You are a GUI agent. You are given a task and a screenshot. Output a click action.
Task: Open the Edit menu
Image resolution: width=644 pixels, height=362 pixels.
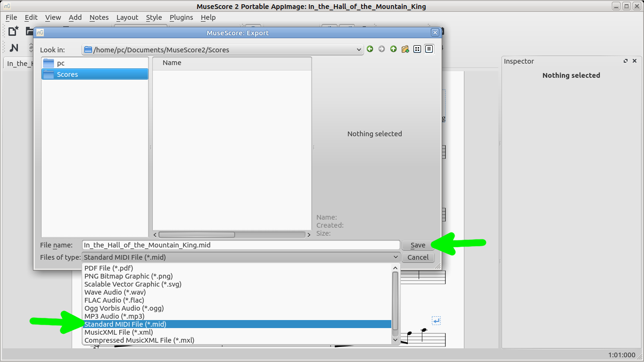(31, 17)
